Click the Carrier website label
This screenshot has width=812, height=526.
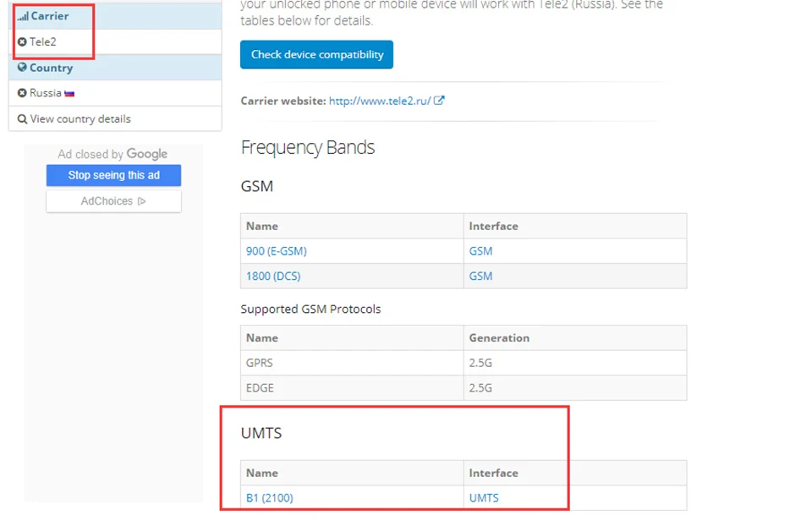click(283, 101)
